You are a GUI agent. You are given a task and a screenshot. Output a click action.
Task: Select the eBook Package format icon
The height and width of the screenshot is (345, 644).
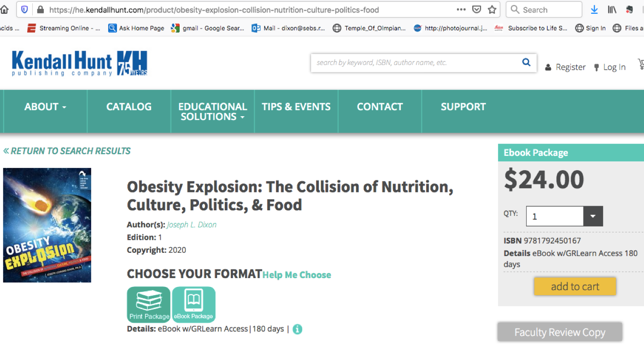(x=193, y=304)
